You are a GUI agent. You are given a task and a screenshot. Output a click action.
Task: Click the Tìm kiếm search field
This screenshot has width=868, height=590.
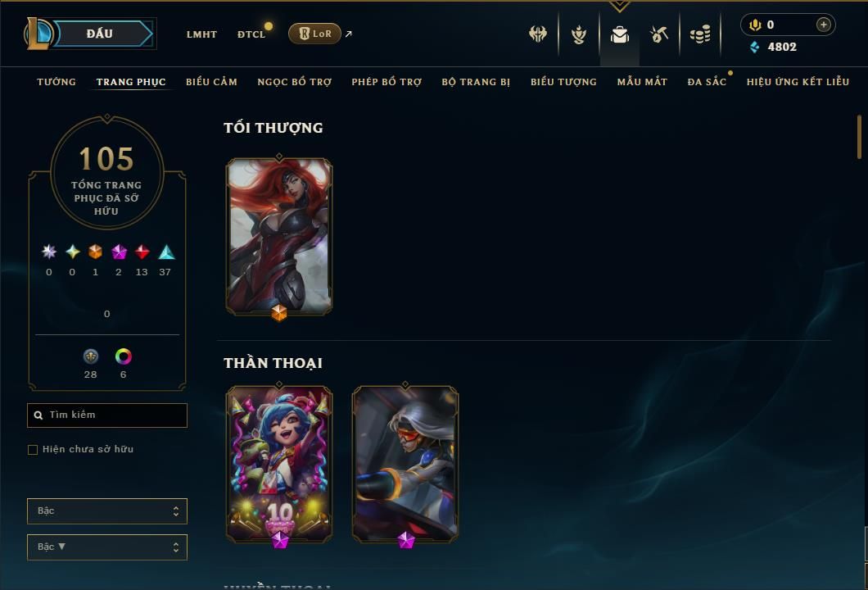(106, 415)
